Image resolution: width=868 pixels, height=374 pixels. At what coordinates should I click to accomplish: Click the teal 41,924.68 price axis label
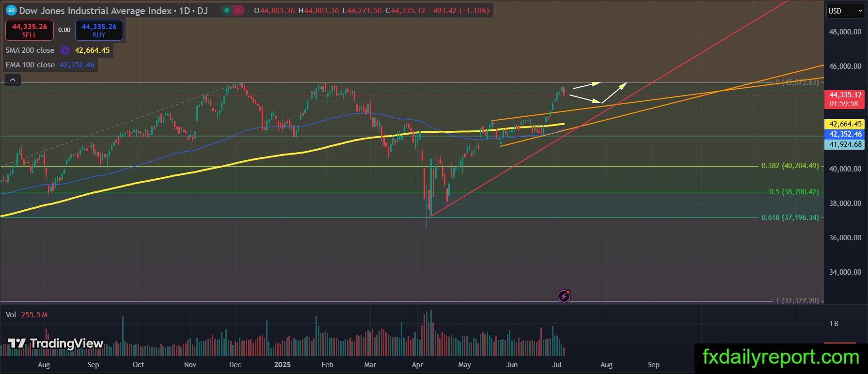click(845, 144)
